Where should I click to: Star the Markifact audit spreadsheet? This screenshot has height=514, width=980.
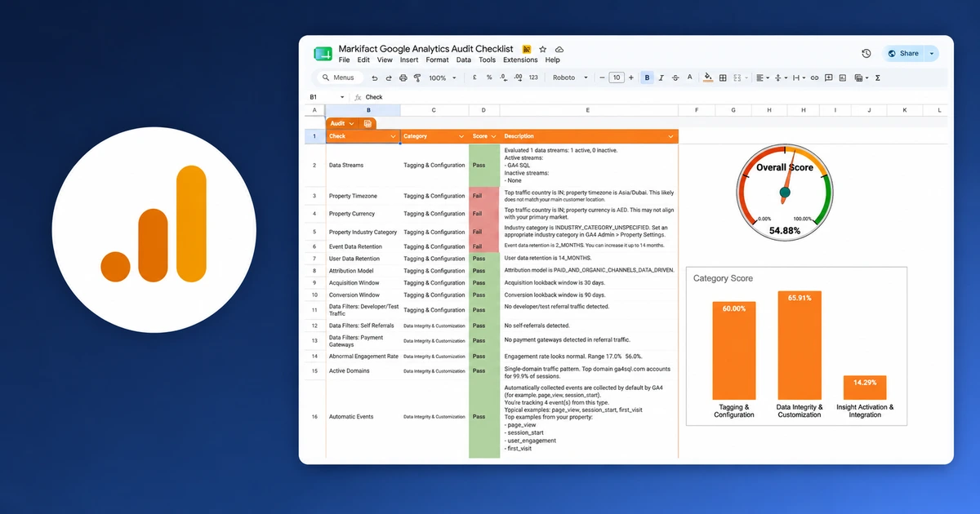click(543, 50)
